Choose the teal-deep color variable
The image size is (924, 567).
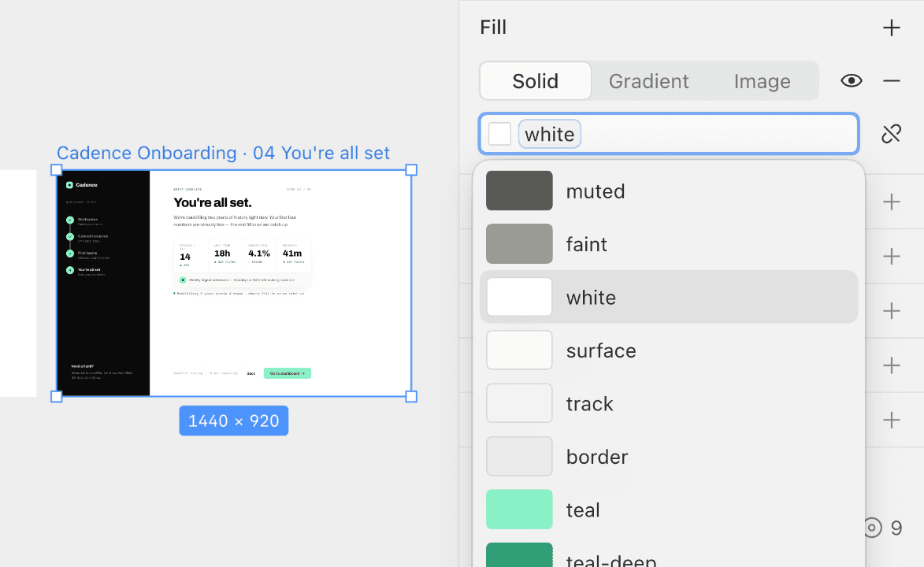point(669,554)
